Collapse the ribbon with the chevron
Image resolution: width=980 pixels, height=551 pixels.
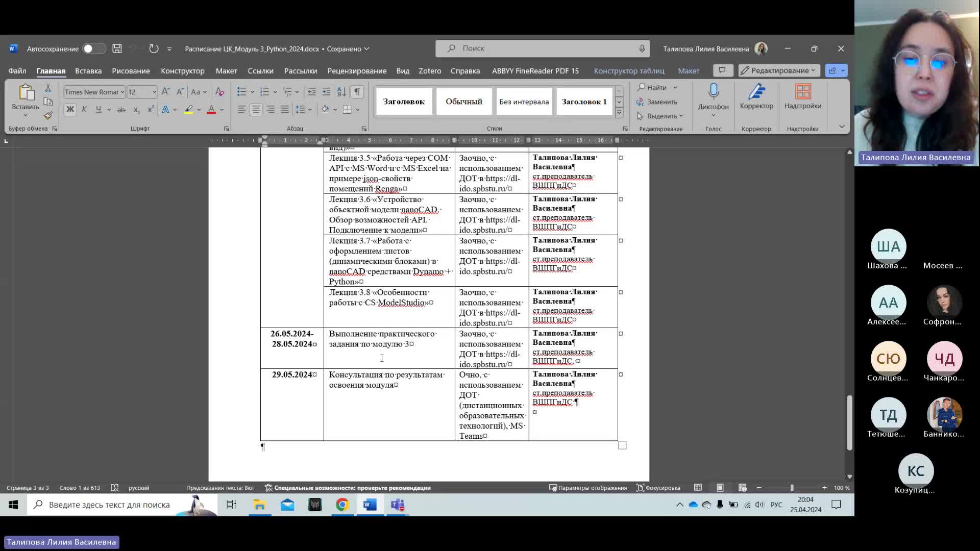point(842,127)
